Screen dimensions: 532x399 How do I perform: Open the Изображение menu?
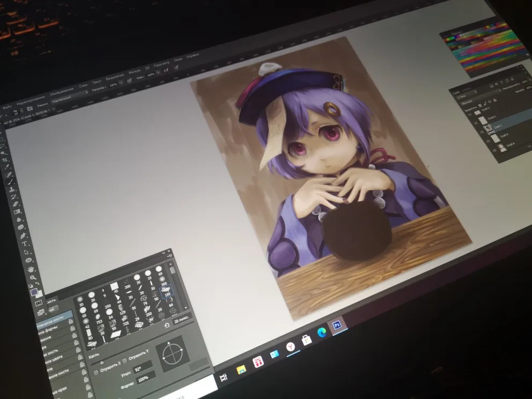[62, 91]
